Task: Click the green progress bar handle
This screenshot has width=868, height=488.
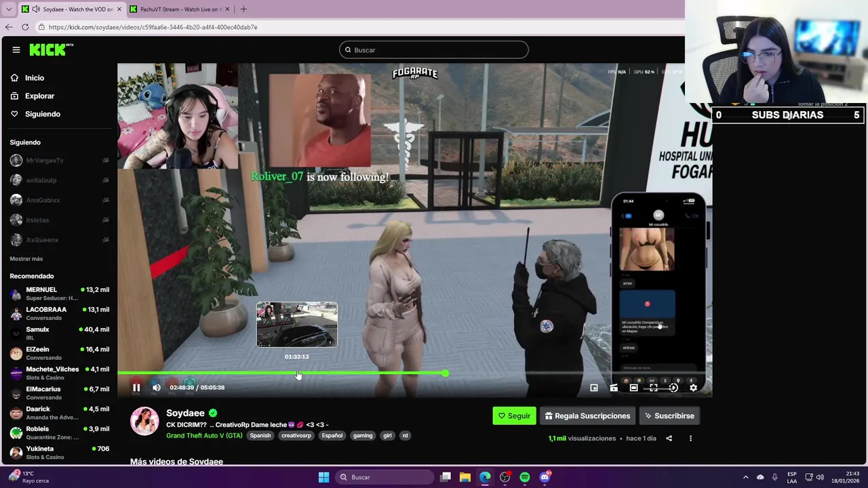Action: tap(445, 373)
